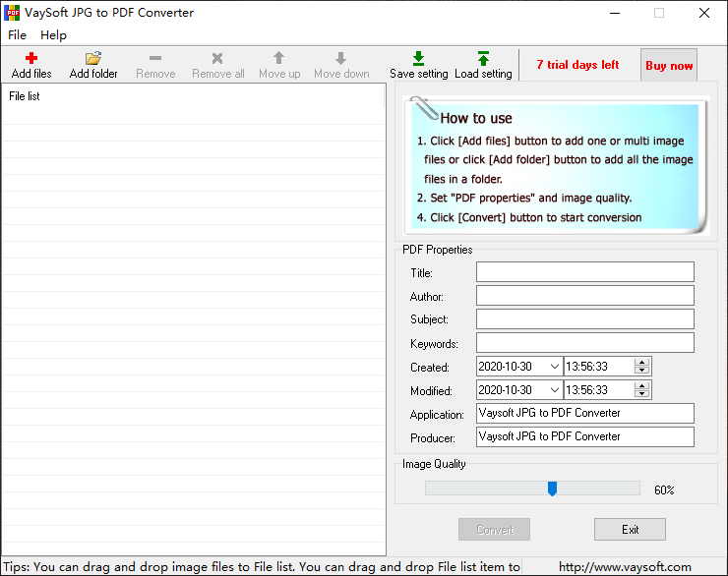Click the Move up arrow icon
The width and height of the screenshot is (728, 576).
[278, 58]
